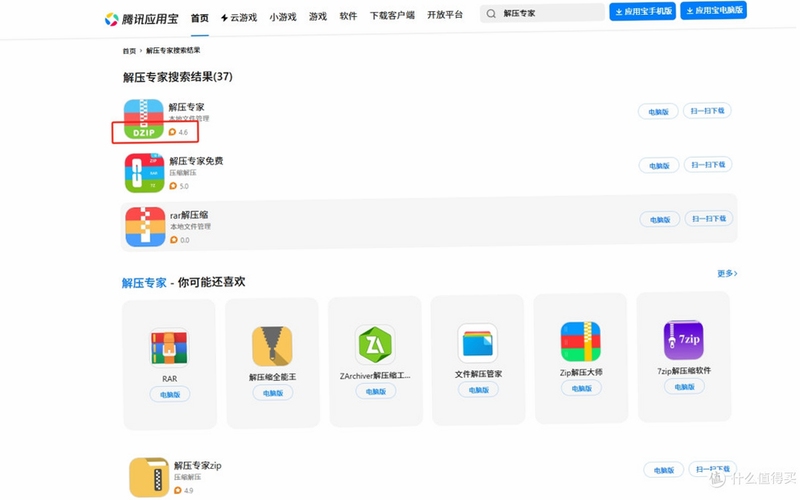Click the 4.9 rating comment icon
800x500 pixels.
(x=178, y=490)
